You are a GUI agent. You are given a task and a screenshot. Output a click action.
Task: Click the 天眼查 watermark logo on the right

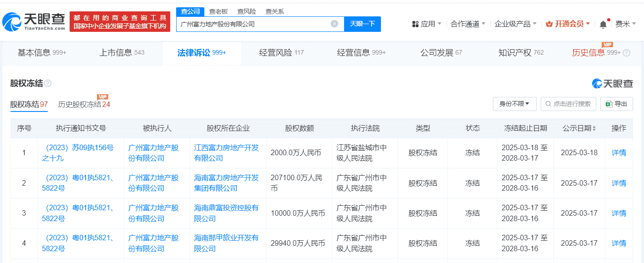[612, 83]
